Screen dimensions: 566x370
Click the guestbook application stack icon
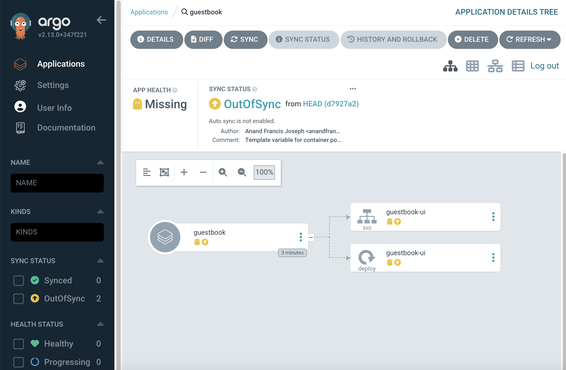[165, 237]
